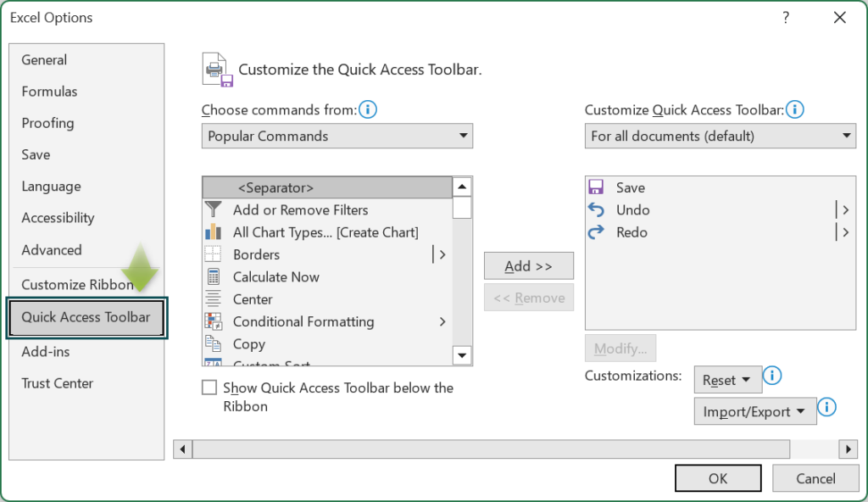Screen dimensions: 868x502
Task: Select the Calculate Now command text
Action: [275, 277]
